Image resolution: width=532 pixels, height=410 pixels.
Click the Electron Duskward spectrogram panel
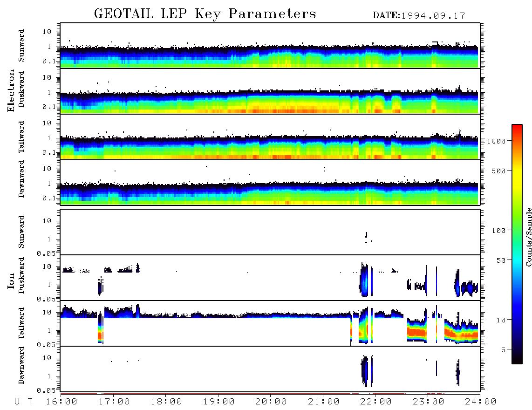tap(270, 91)
